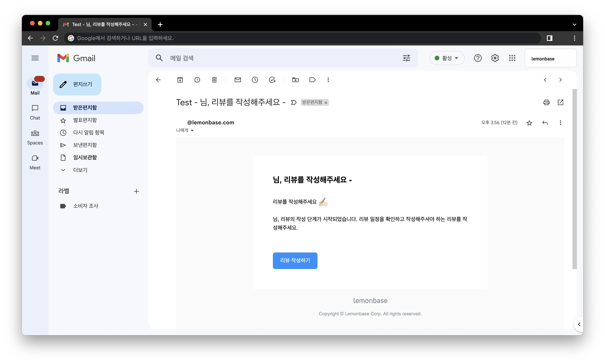
Task: Open 다시 알림 항목 folder
Action: pyautogui.click(x=98, y=133)
